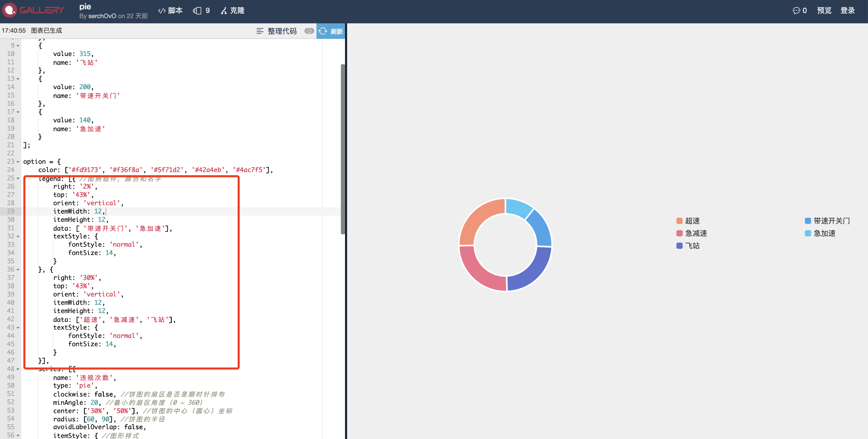
Task: Click the 刷新 refresh icon
Action: [323, 31]
